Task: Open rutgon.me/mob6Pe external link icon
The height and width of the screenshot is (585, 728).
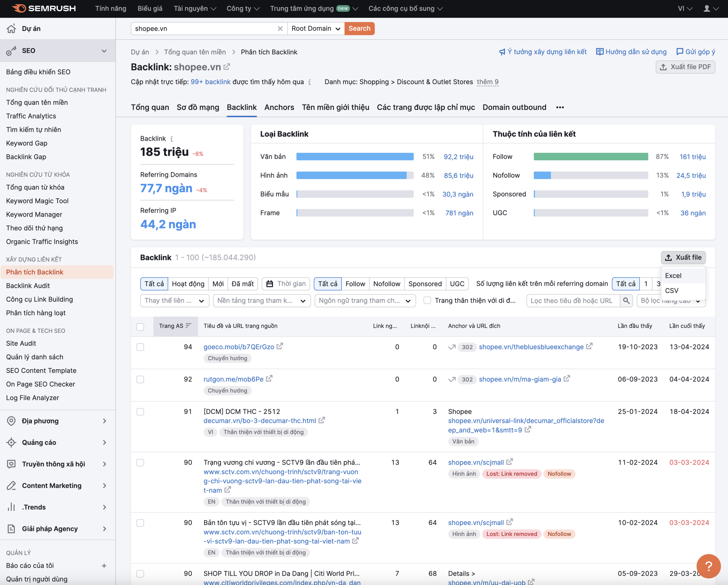Action: click(x=269, y=378)
